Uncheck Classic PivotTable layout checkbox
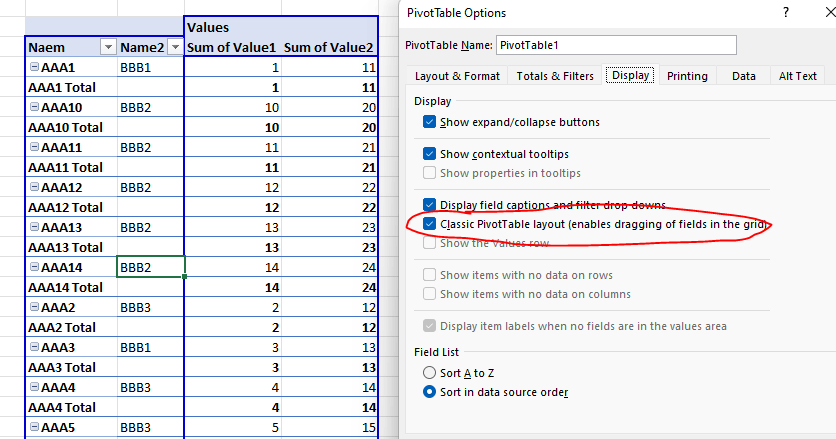This screenshot has width=836, height=439. pos(429,224)
